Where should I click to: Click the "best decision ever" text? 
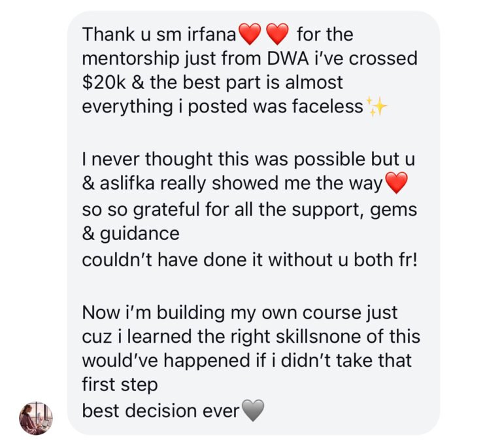(x=161, y=411)
